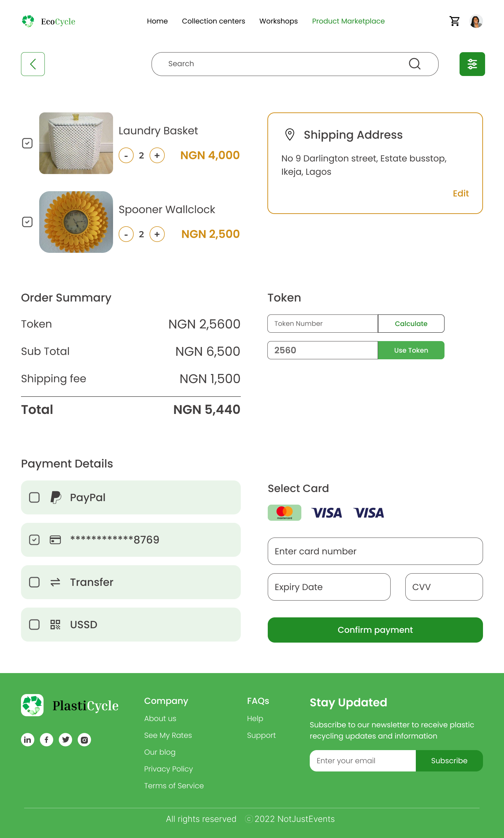This screenshot has height=838, width=504.
Task: Open the shopping cart icon
Action: click(455, 21)
